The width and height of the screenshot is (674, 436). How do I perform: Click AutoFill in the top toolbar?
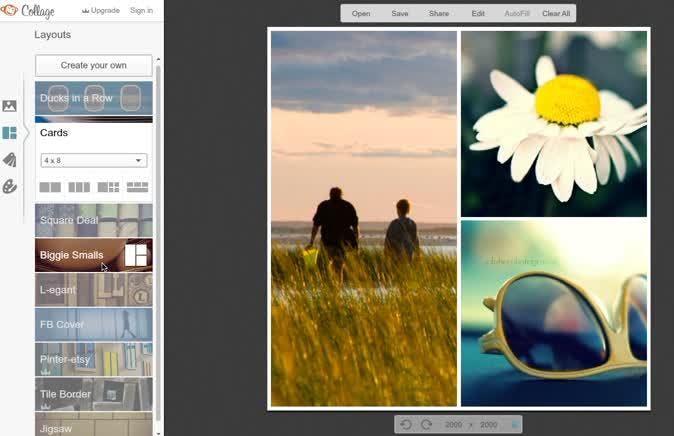click(x=517, y=14)
